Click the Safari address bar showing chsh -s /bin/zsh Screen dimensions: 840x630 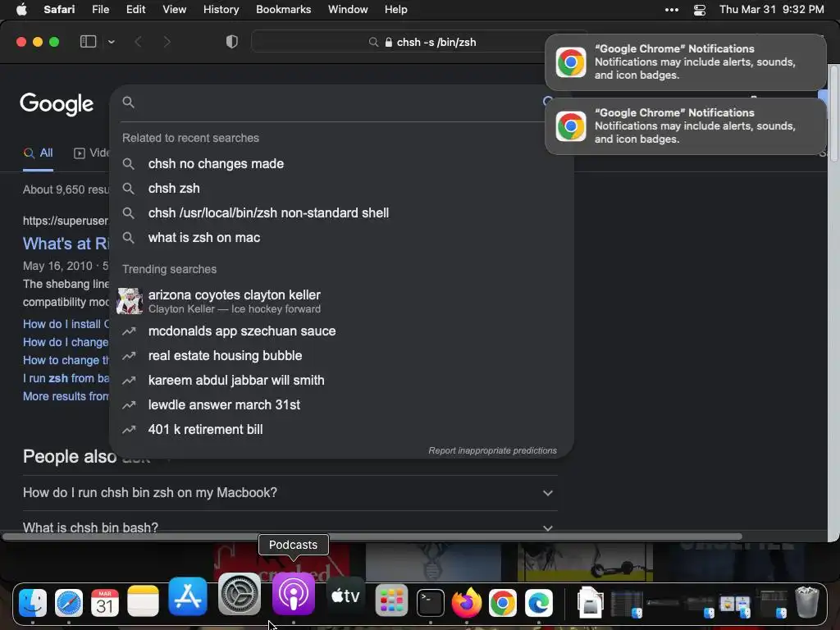point(419,43)
